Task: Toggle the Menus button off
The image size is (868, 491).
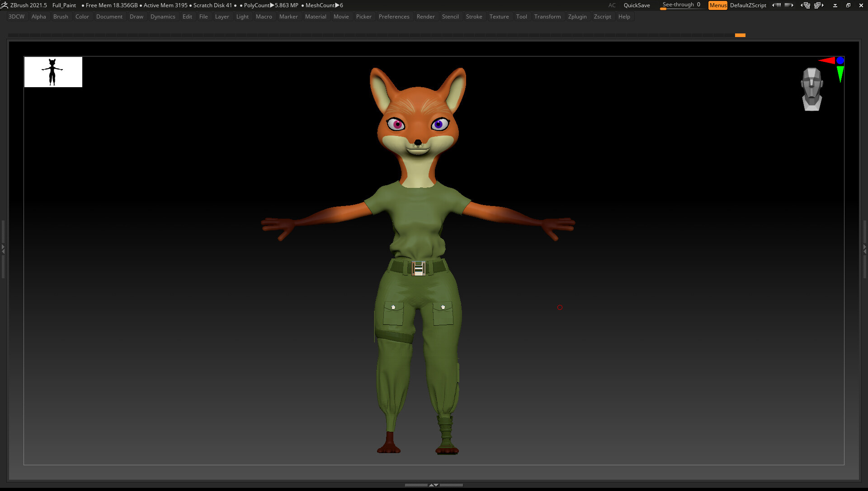Action: tap(717, 5)
